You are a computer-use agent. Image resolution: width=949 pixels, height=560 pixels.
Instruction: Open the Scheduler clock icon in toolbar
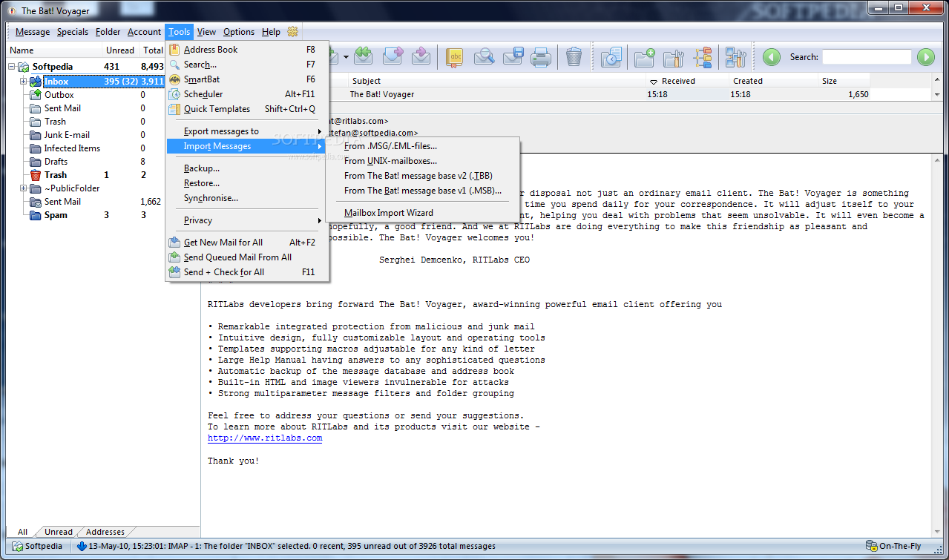(611, 56)
